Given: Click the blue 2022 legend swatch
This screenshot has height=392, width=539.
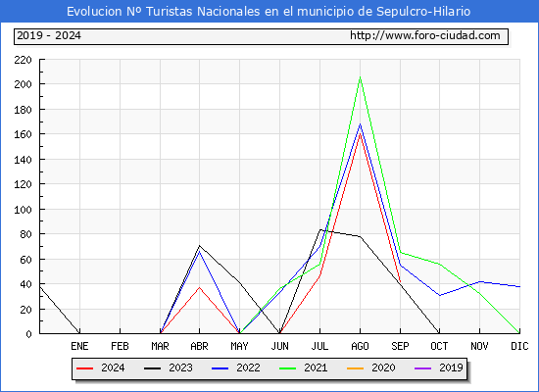Looking at the screenshot, I should 220,368.
